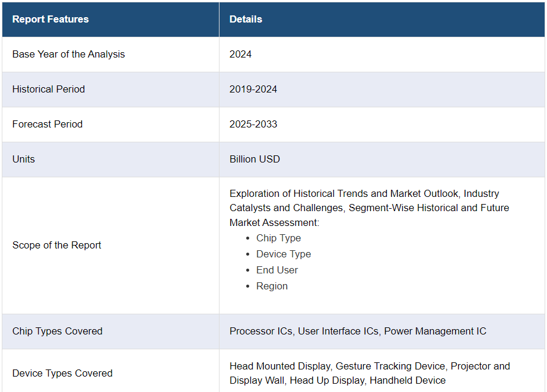Select the "Base Year of the Analysis" cell
The image size is (547, 392).
tap(69, 54)
